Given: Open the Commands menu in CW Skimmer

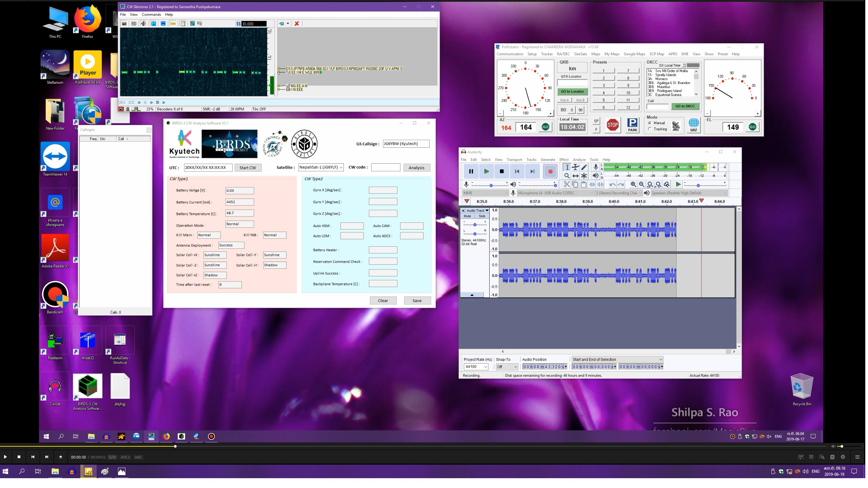Looking at the screenshot, I should tap(152, 15).
